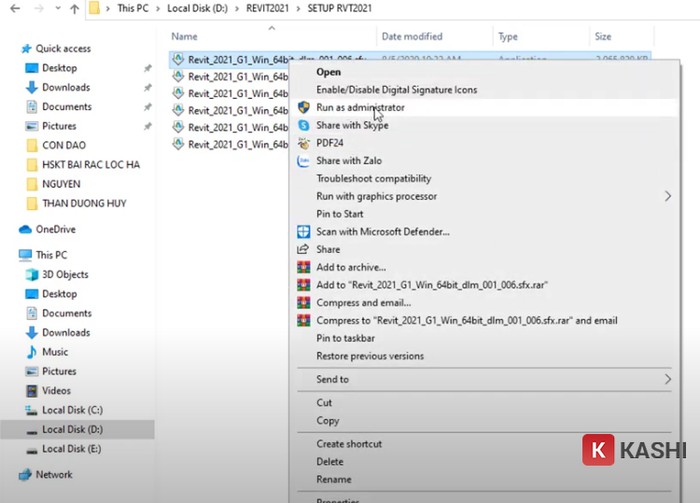This screenshot has height=503, width=700.
Task: Choose Cut in the context menu
Action: (324, 403)
